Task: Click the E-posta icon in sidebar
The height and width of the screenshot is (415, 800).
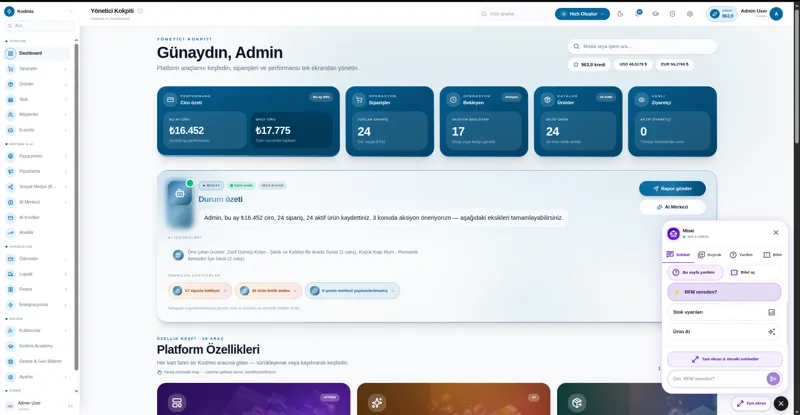Action: pyautogui.click(x=10, y=130)
